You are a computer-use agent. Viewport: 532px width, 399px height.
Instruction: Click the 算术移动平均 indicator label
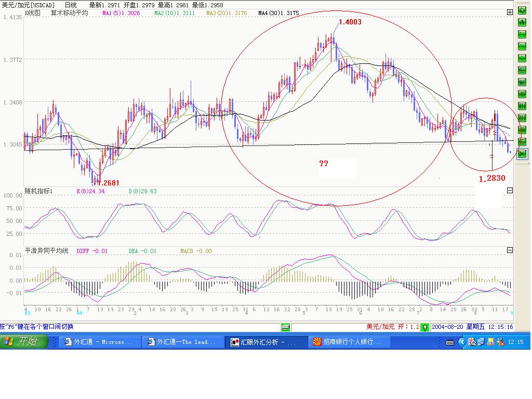[x=70, y=13]
